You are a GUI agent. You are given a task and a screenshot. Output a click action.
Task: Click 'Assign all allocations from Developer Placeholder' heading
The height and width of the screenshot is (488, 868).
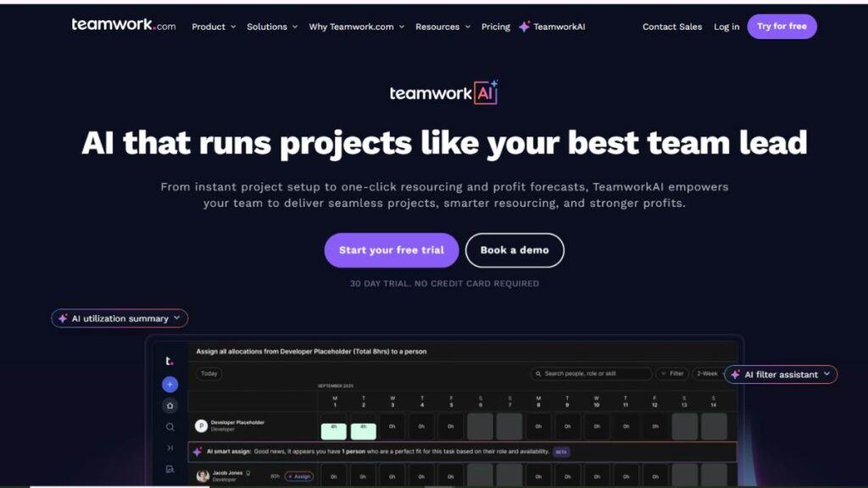(311, 352)
